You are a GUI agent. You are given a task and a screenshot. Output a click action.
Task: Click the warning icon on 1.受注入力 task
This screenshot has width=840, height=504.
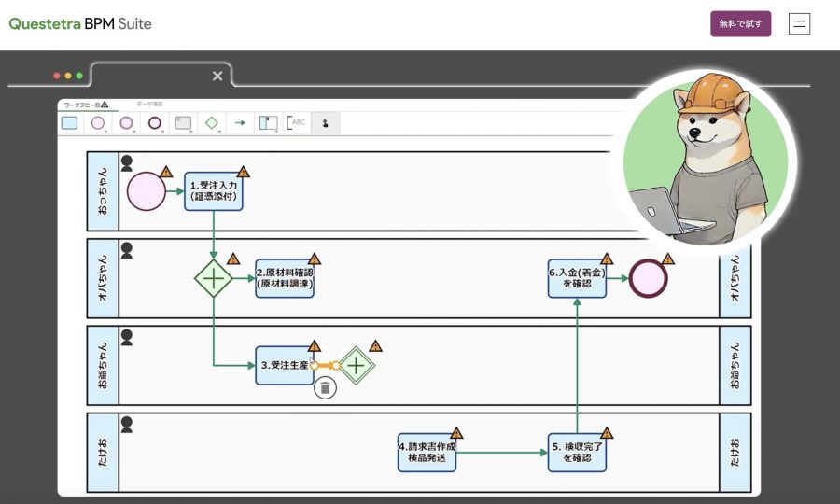[244, 172]
